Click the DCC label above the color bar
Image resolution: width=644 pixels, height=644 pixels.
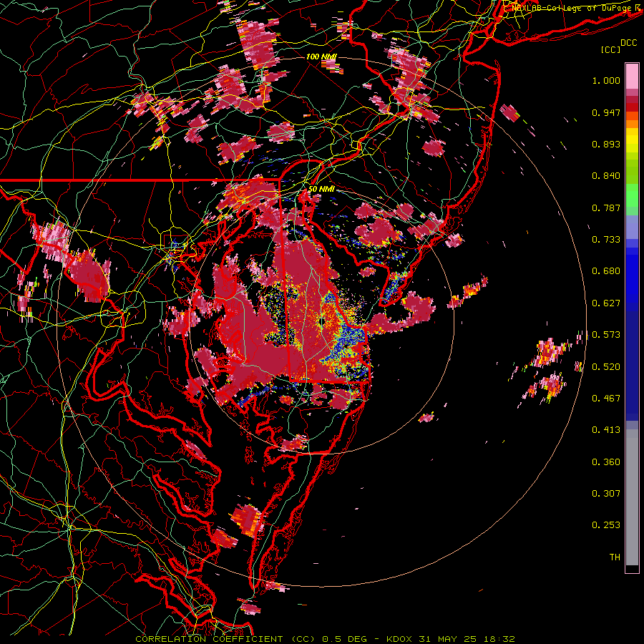click(628, 43)
